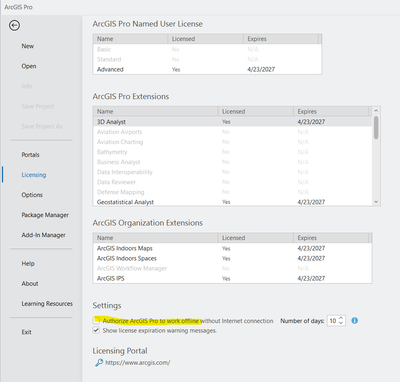Viewport: 400px width, 382px height.
Task: Sort Named User License by Name header
Action: pos(130,39)
